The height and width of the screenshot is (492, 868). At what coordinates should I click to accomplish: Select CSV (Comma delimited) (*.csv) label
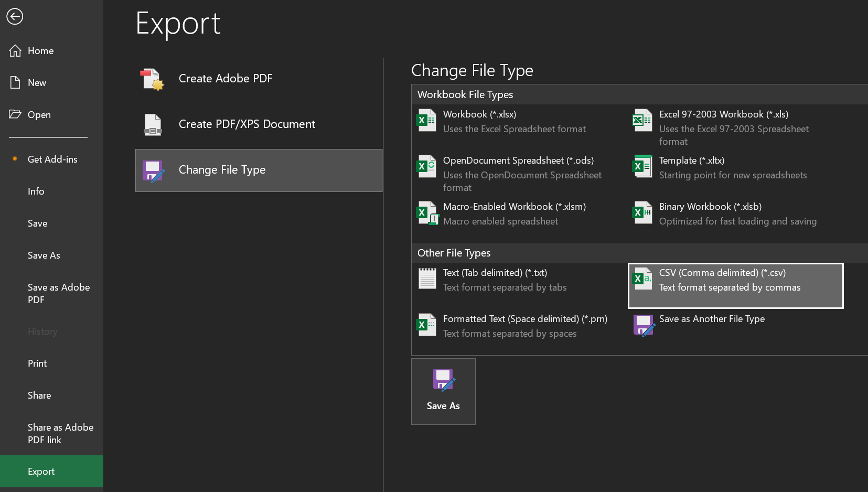pyautogui.click(x=722, y=273)
